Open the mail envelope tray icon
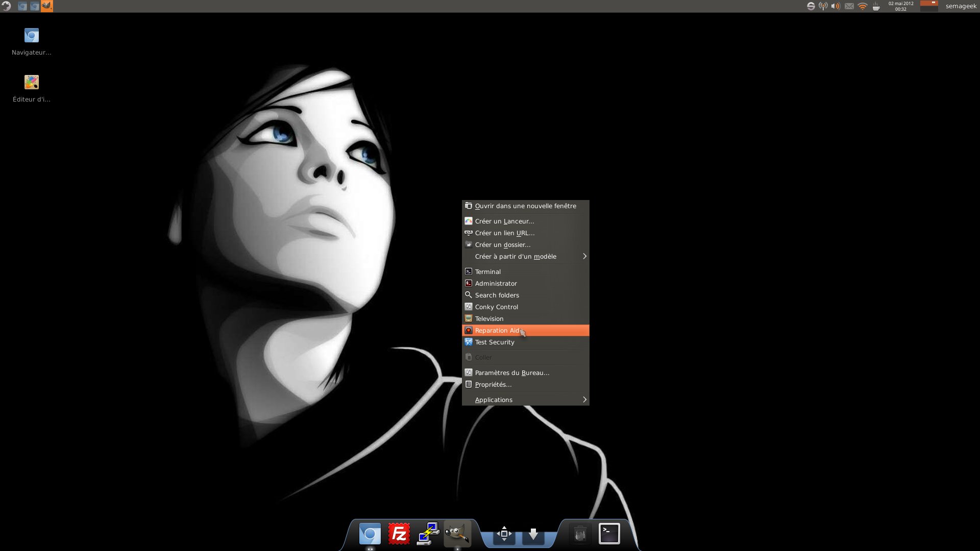 [x=849, y=6]
